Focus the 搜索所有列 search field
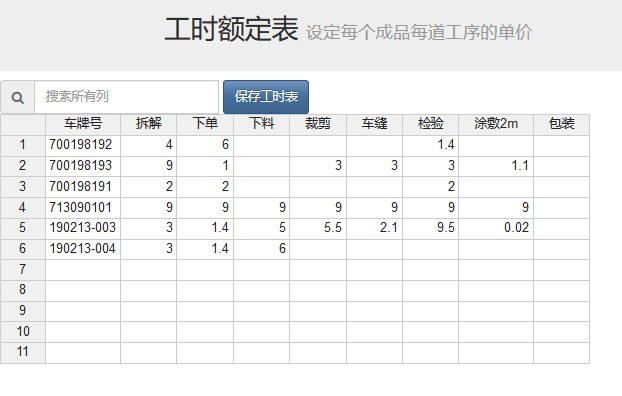The height and width of the screenshot is (396, 622). [127, 97]
